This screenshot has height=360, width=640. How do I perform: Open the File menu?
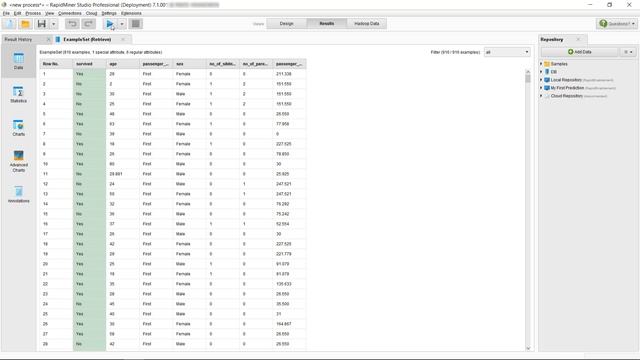pyautogui.click(x=6, y=13)
